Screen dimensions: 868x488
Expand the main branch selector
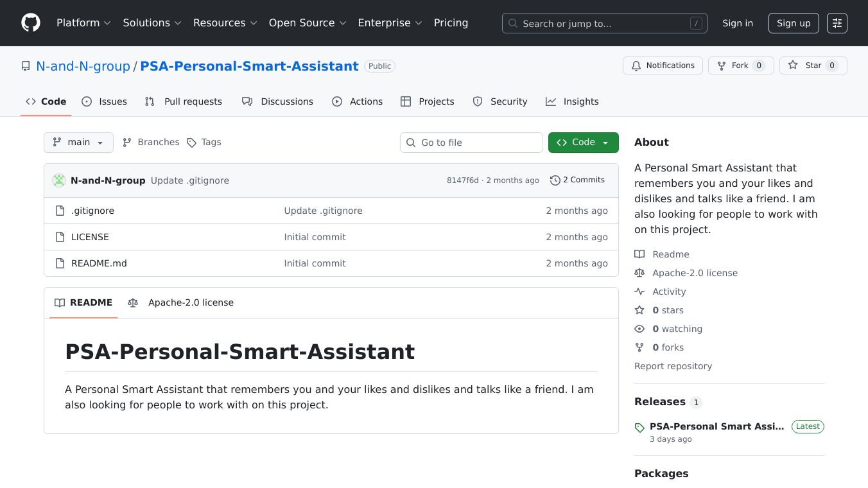pos(78,143)
